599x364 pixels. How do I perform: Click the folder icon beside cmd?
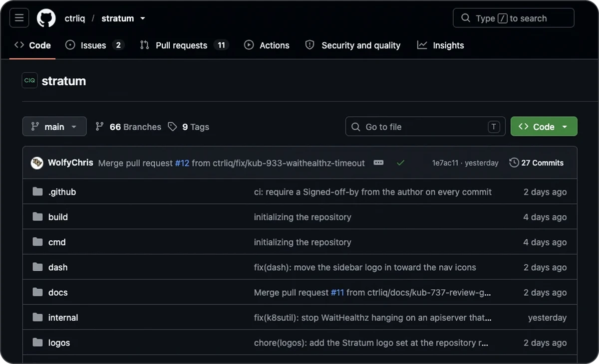coord(37,242)
